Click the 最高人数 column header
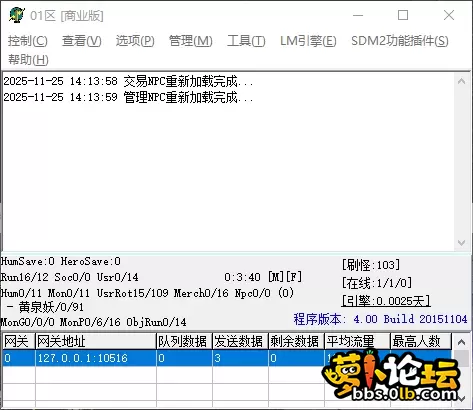Screen dimensions: 473x410 [421, 341]
